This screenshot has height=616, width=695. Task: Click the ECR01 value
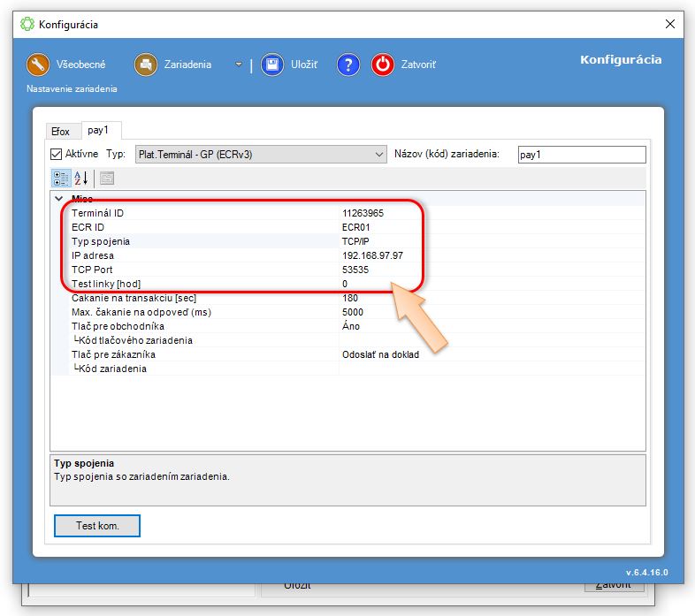tap(356, 227)
